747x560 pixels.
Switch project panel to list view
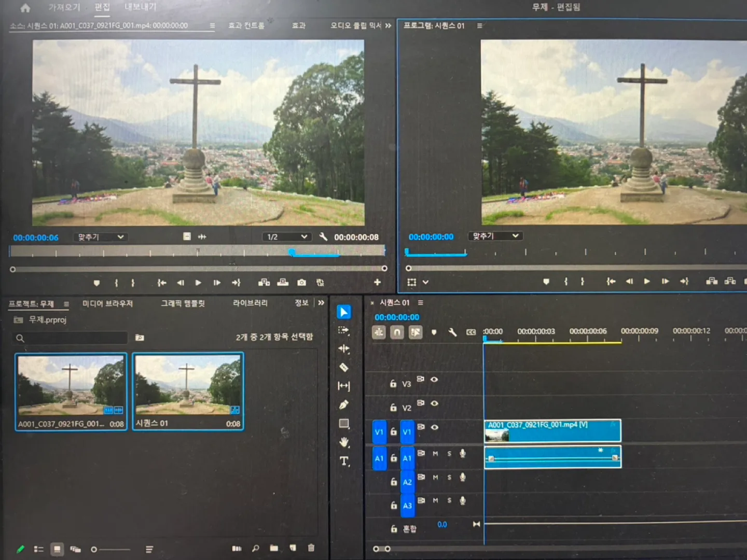tap(38, 549)
